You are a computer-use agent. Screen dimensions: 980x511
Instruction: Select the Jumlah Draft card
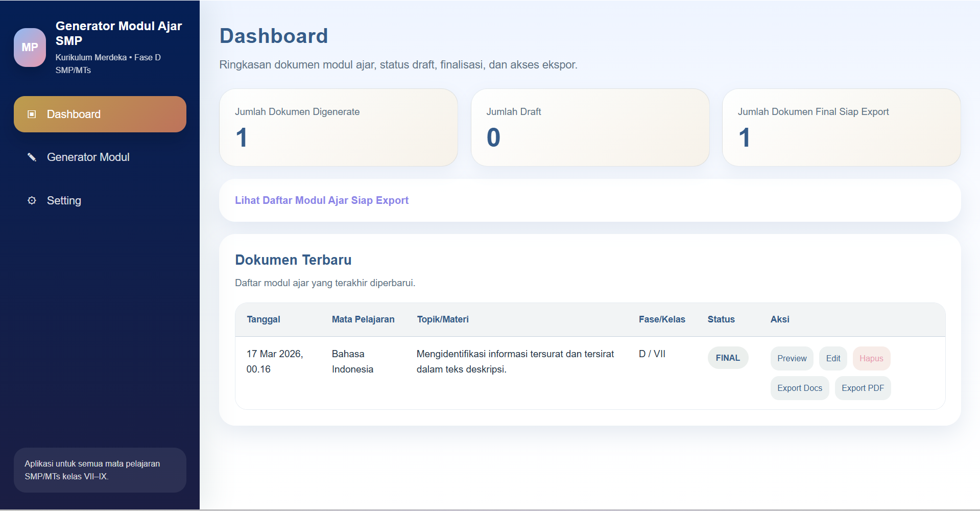[x=590, y=127]
